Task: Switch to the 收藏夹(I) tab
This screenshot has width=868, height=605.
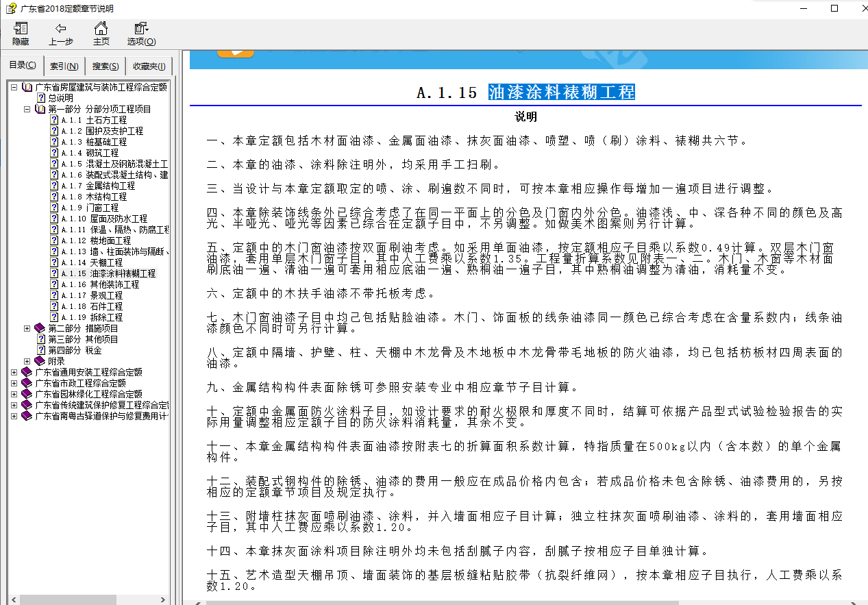Action: coord(149,66)
